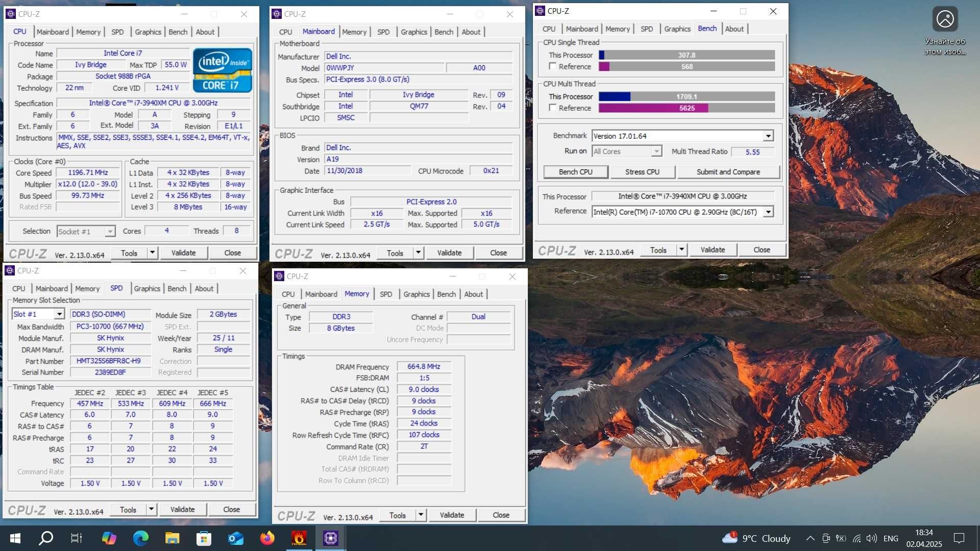Enable Reference checkbox under CPU Single Thread
The width and height of the screenshot is (980, 551).
(x=552, y=66)
